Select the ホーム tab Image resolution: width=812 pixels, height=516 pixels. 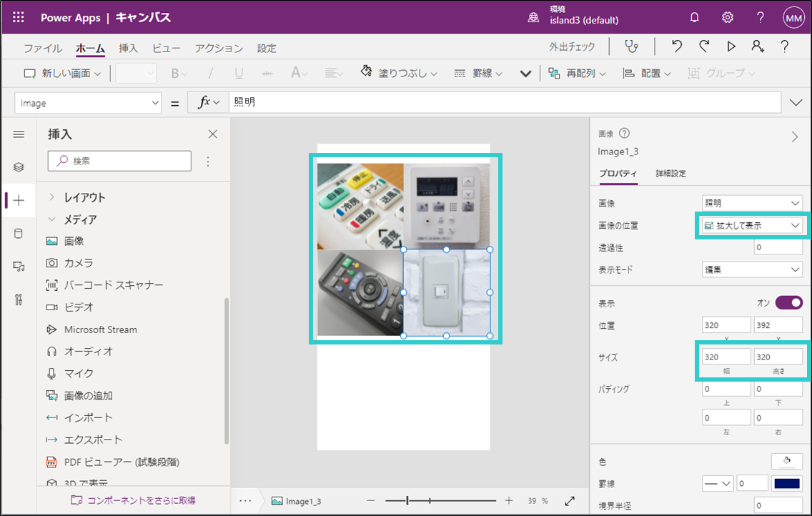[x=90, y=48]
